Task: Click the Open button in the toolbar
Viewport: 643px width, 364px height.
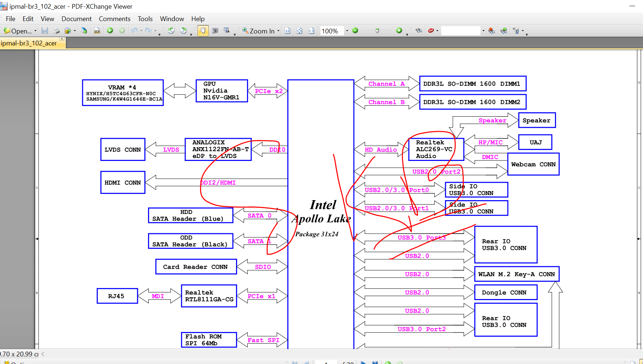Action: [x=18, y=31]
